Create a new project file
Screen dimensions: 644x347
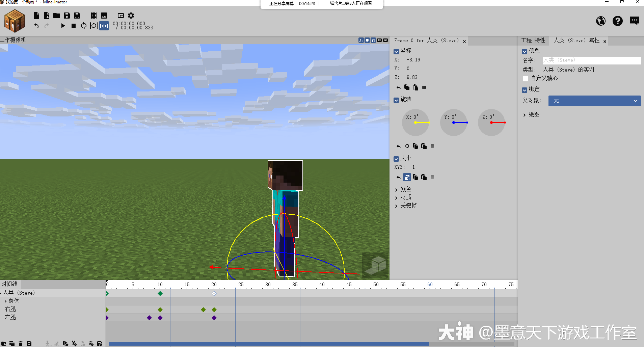pyautogui.click(x=36, y=16)
